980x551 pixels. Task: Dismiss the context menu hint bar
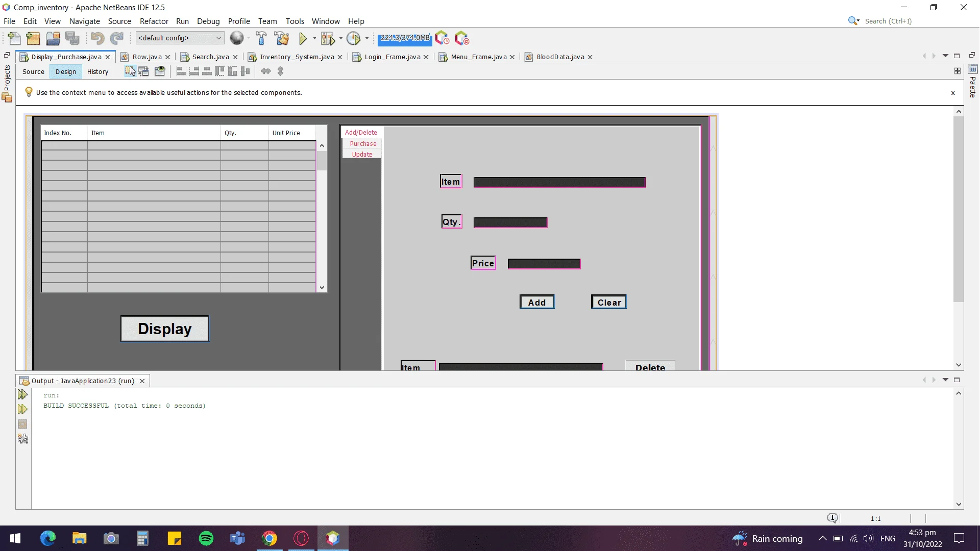click(x=953, y=93)
